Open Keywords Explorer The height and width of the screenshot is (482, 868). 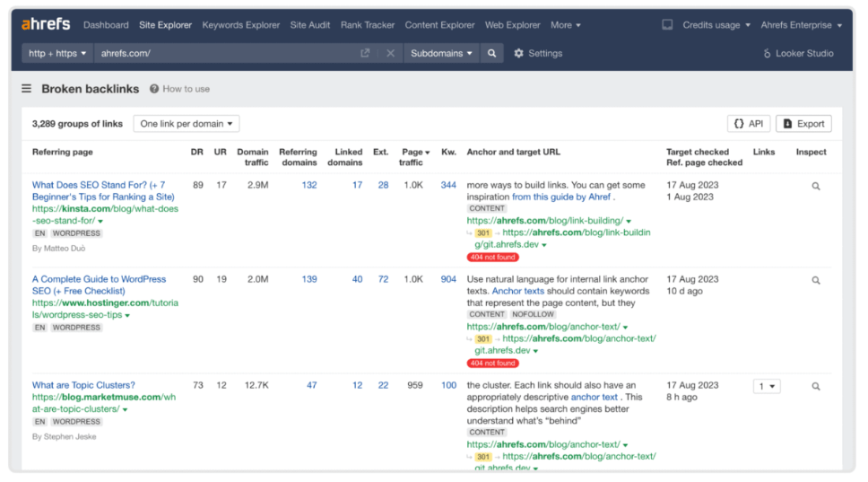[x=241, y=25]
